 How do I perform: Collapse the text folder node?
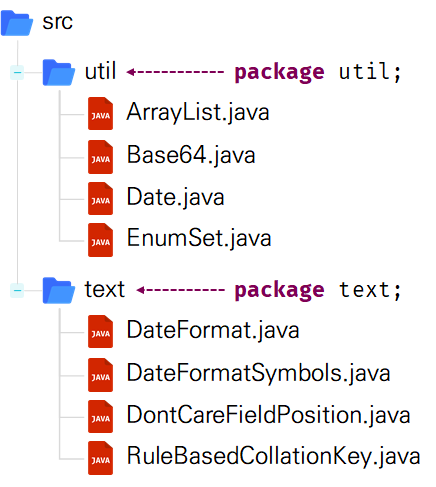click(17, 290)
